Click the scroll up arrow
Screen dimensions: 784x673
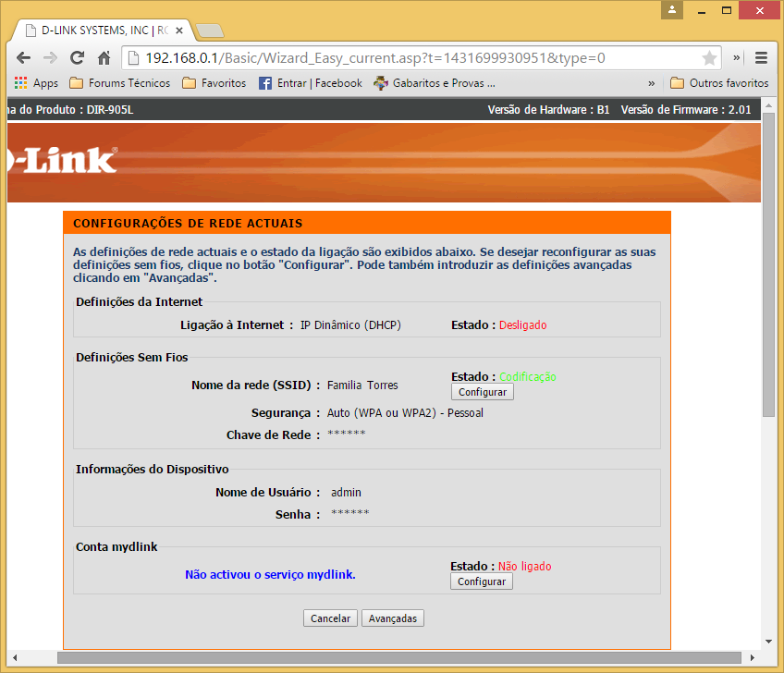click(x=768, y=105)
